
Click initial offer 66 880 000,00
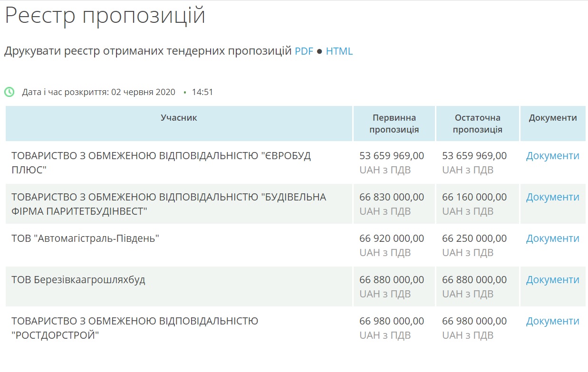point(392,280)
